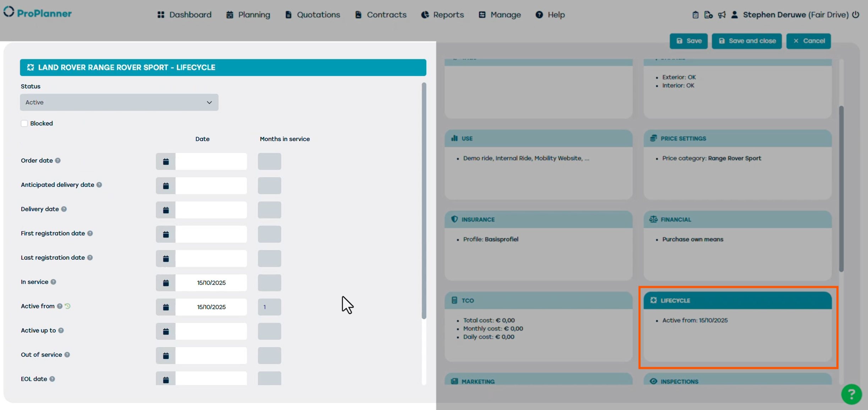Open calendar for Active up to
The width and height of the screenshot is (868, 410).
click(x=165, y=331)
